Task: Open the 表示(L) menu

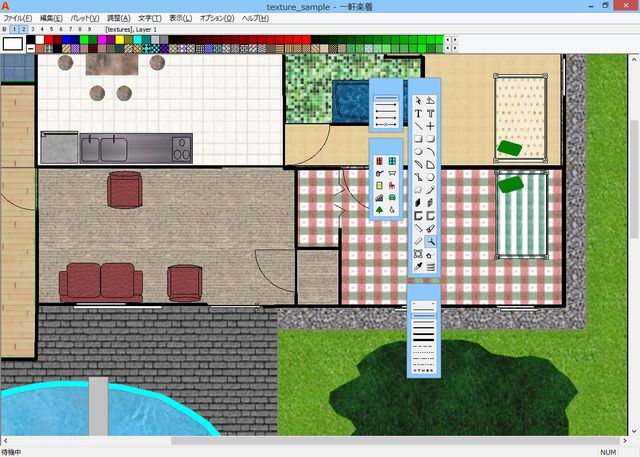Action: pos(181,18)
